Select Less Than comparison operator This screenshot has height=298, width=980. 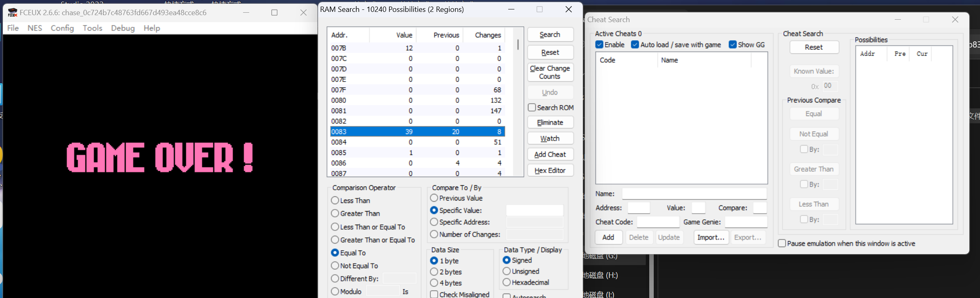point(351,200)
